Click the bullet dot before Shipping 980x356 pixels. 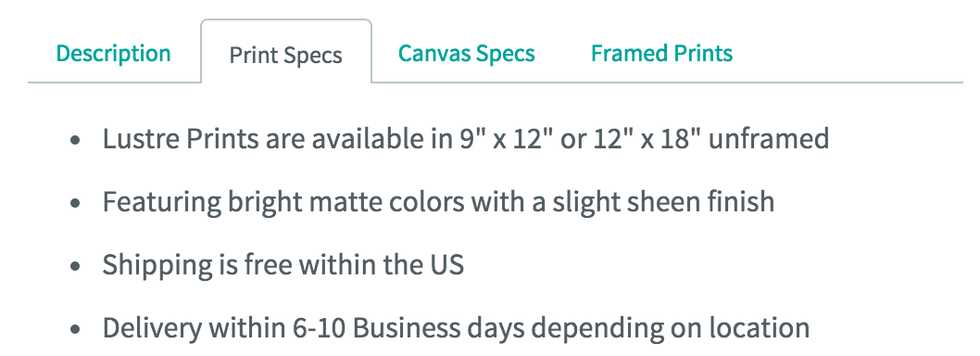(x=76, y=266)
